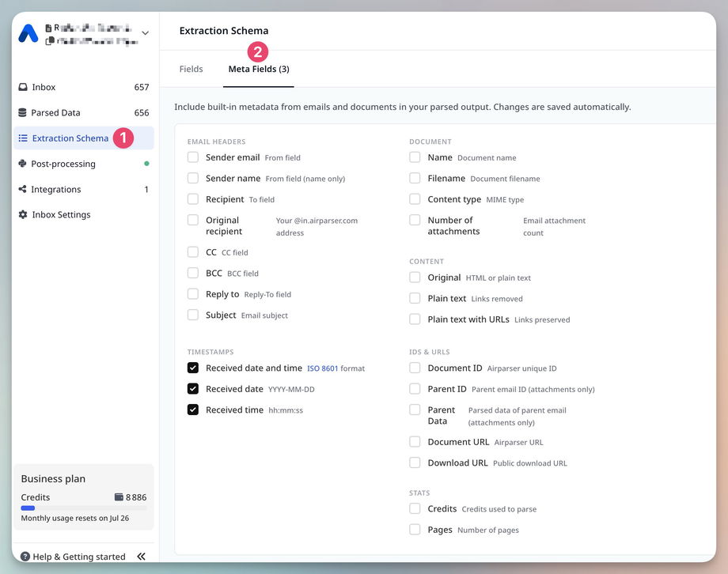Image resolution: width=728 pixels, height=574 pixels.
Task: Check the Content type checkbox
Action: click(x=415, y=199)
